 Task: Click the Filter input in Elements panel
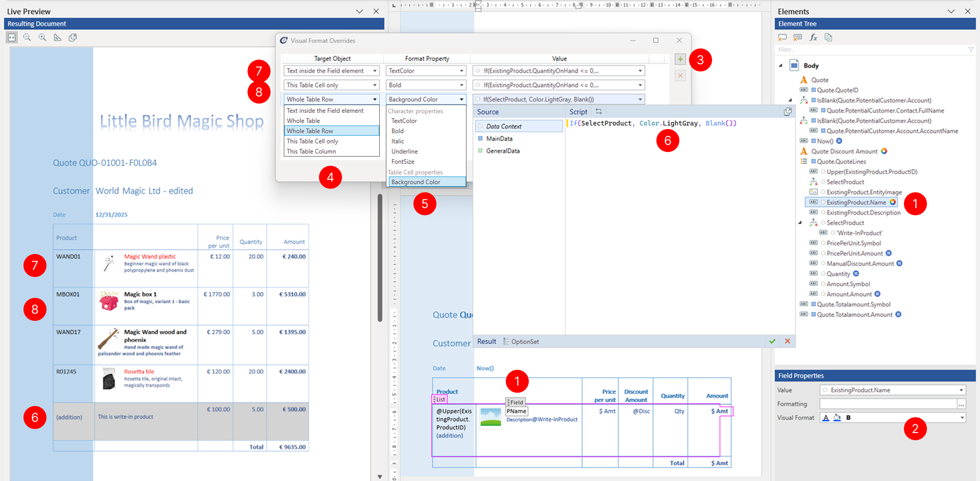coord(871,49)
